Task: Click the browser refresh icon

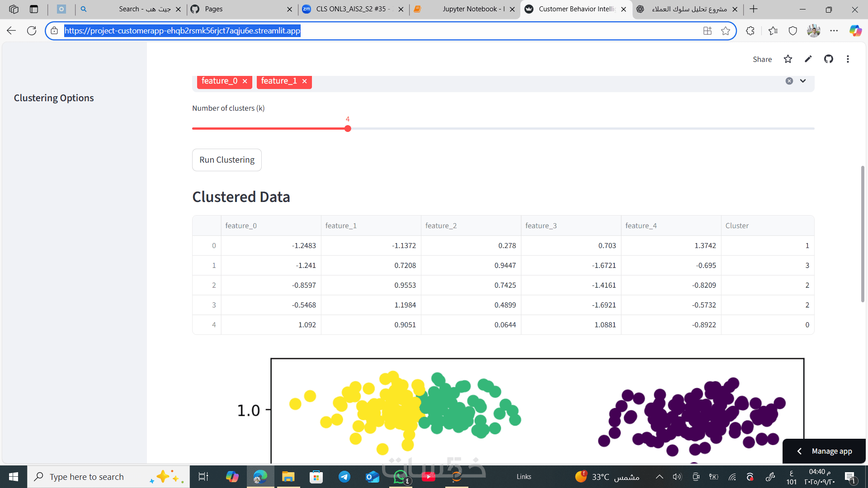Action: (x=32, y=31)
